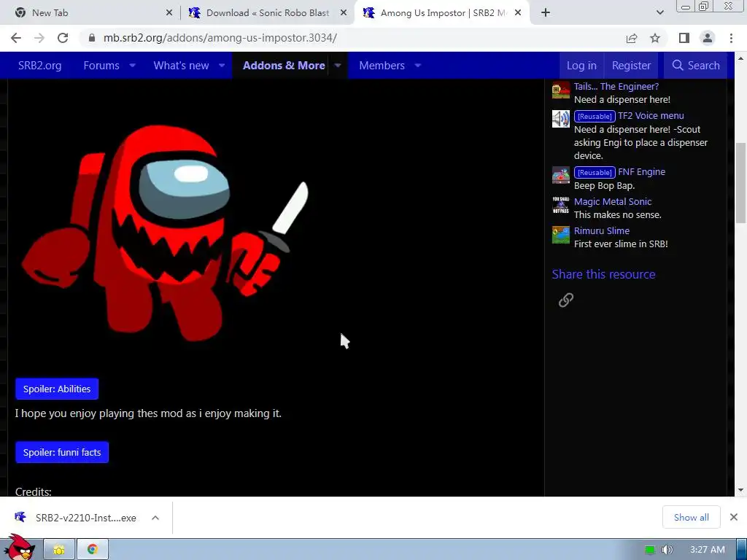Expand the Forums dropdown arrow

133,65
